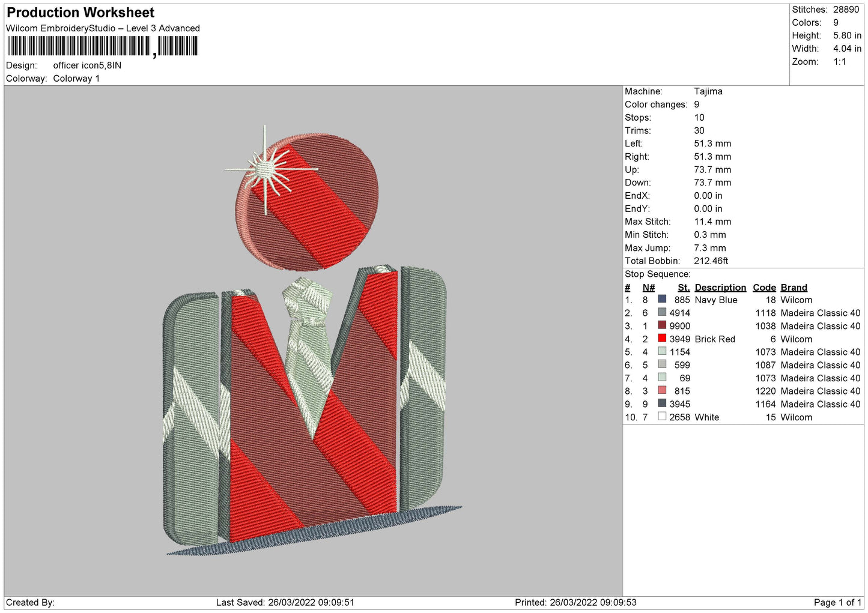Click the 'N#' column header

[x=648, y=288]
